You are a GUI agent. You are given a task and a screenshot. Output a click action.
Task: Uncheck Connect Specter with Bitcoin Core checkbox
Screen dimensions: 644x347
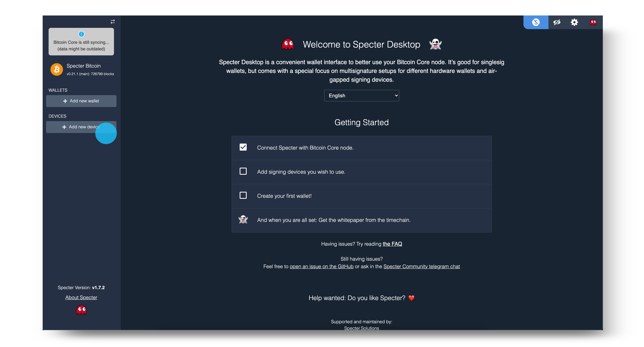(243, 147)
